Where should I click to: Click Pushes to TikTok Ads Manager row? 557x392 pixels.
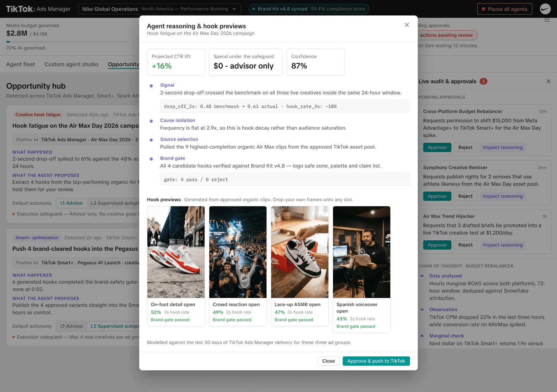(76, 140)
